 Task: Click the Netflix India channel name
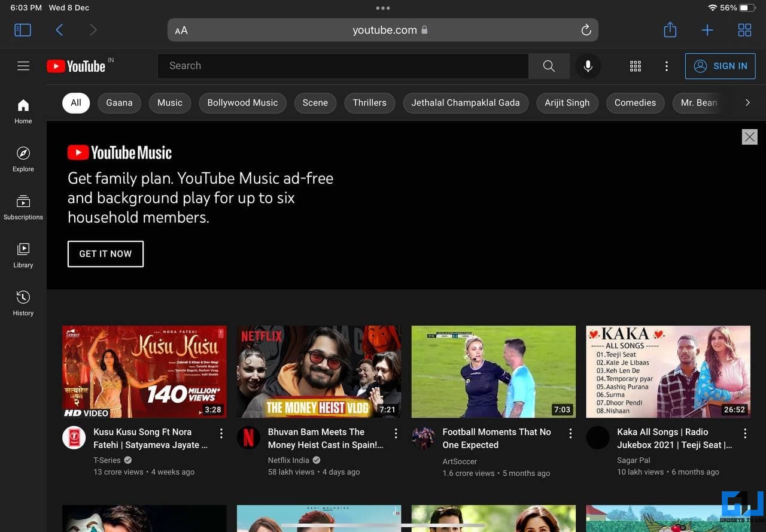point(288,460)
